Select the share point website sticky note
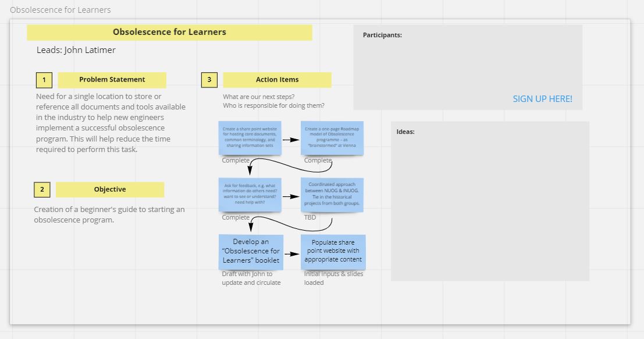 point(250,138)
